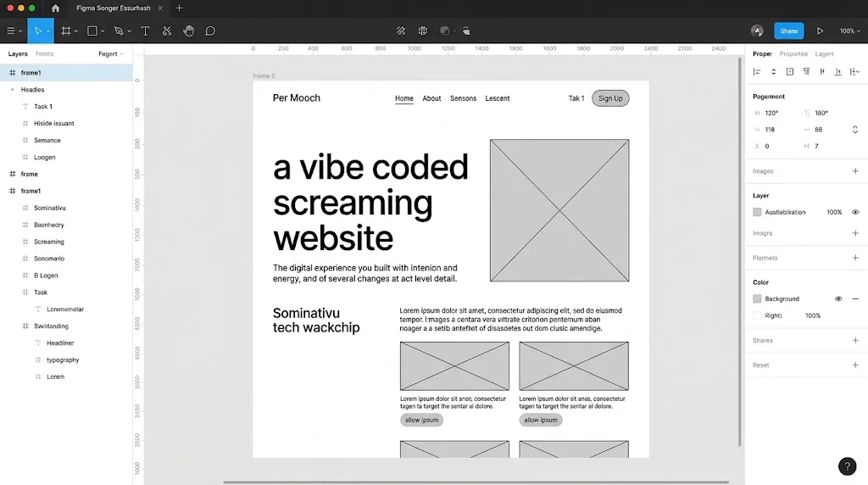This screenshot has height=485, width=868.
Task: Select the Move tool
Action: click(37, 31)
